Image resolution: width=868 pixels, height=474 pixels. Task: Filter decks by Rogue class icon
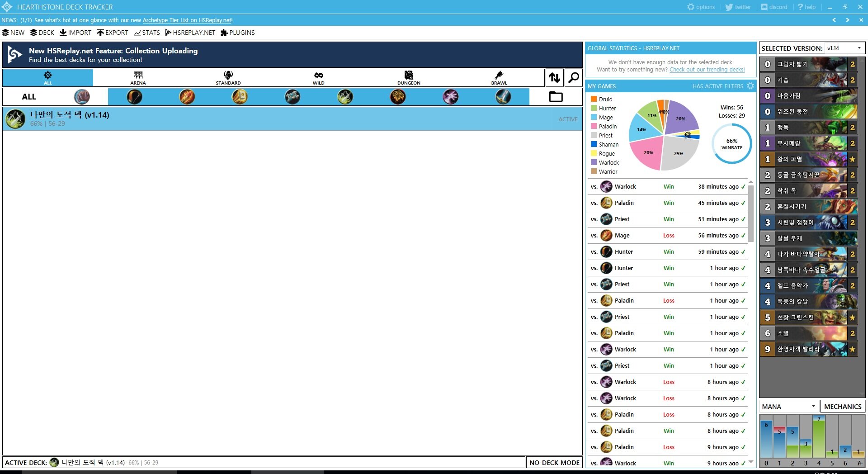pos(345,97)
